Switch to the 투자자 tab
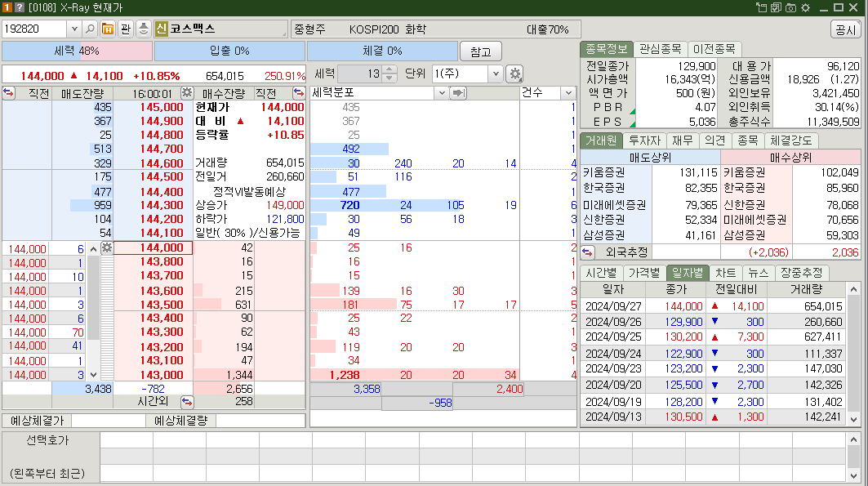The height and width of the screenshot is (486, 868). point(644,140)
